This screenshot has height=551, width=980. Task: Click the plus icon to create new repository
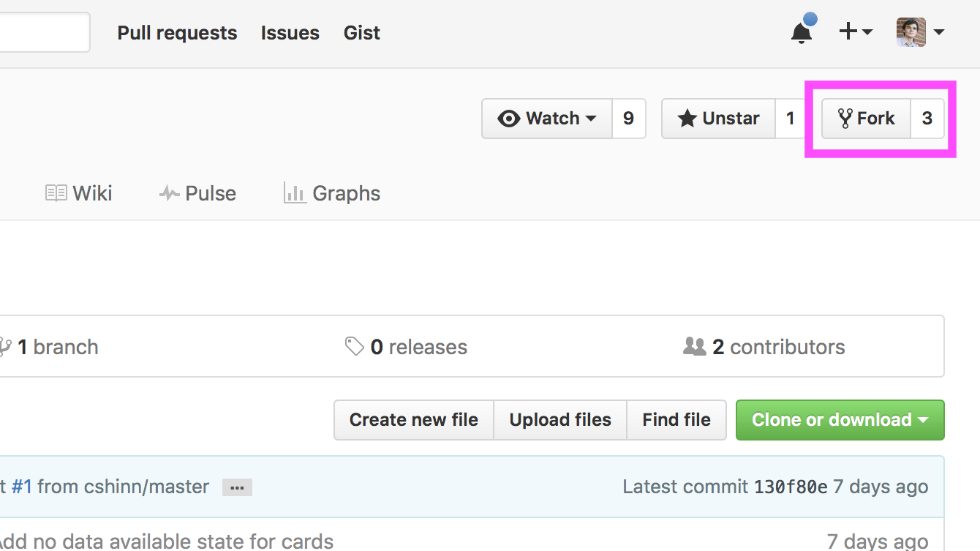coord(848,32)
